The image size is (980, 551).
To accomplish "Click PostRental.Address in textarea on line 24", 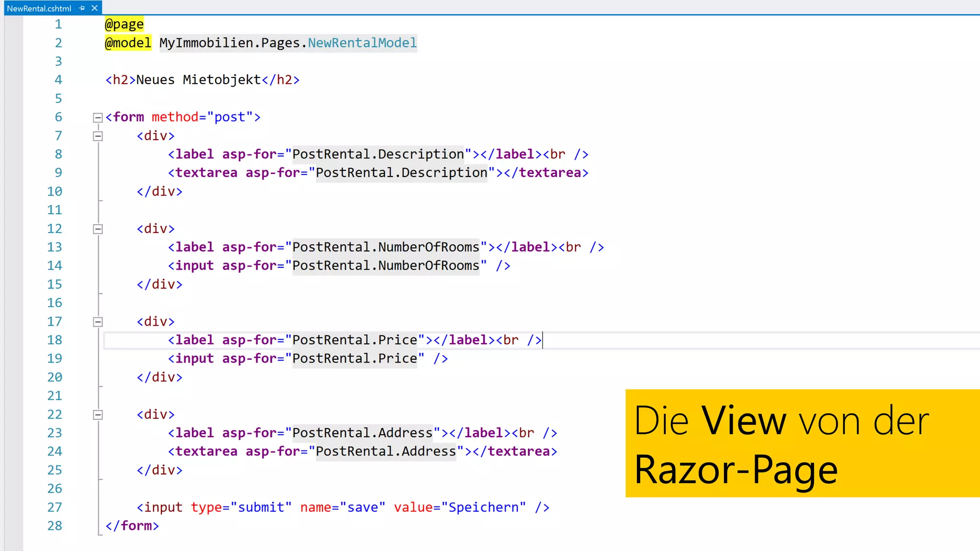I will pyautogui.click(x=386, y=451).
